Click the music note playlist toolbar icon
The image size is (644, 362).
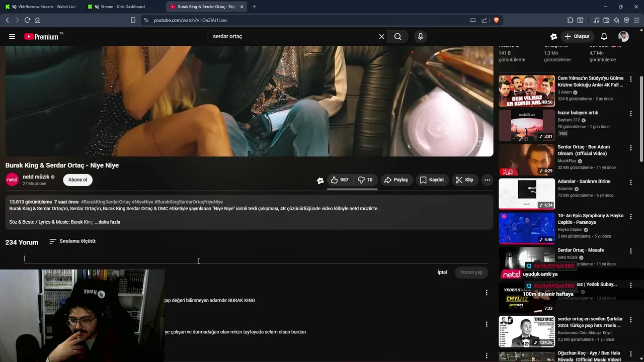pos(596,20)
